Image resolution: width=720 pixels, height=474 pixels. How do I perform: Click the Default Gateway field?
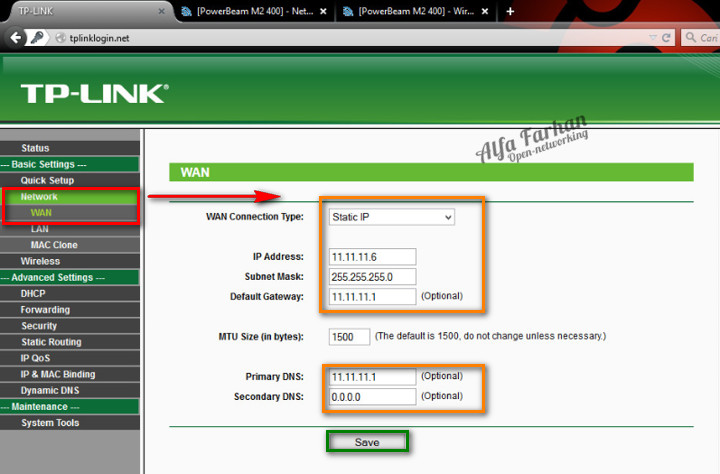tap(372, 297)
